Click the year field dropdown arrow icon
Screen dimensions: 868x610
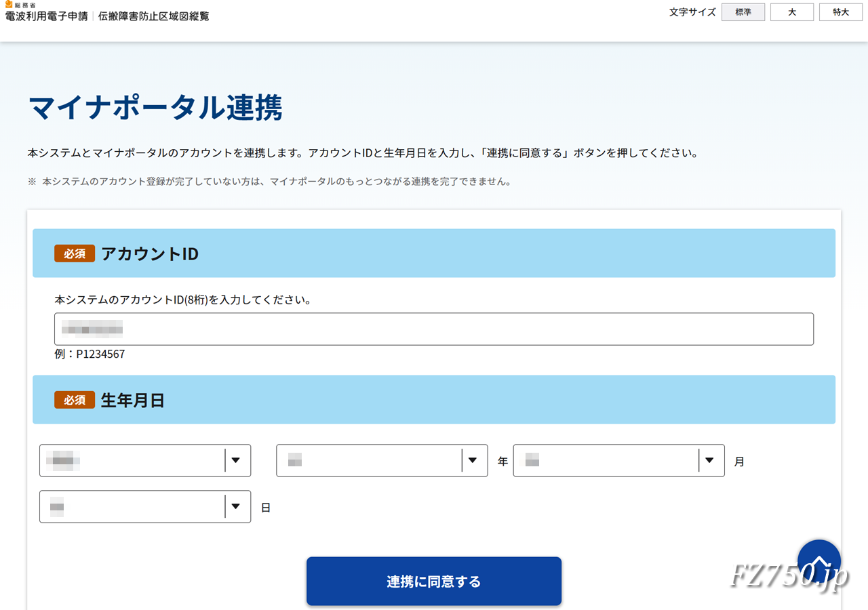(x=473, y=460)
